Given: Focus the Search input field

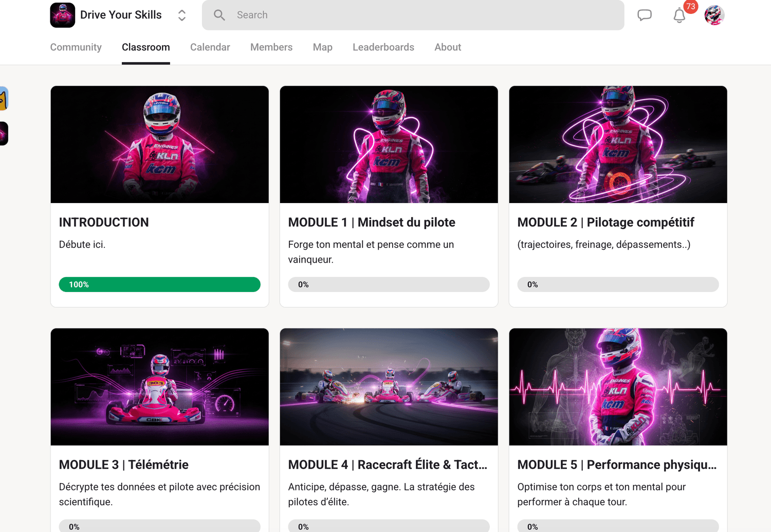Looking at the screenshot, I should [x=413, y=15].
